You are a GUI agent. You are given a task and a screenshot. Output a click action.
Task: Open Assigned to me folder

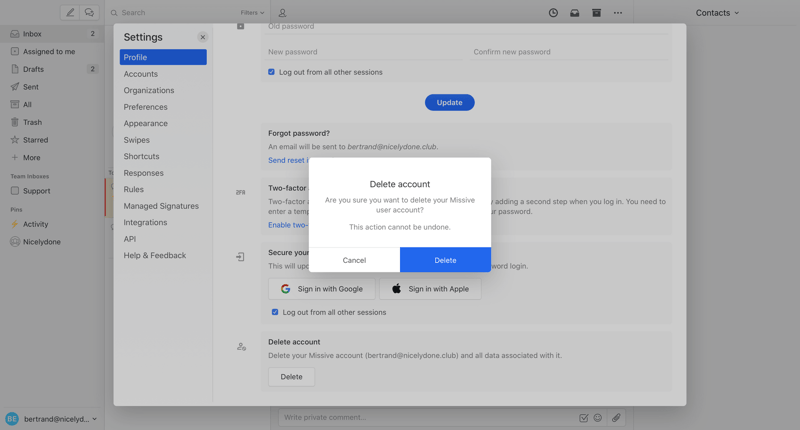point(53,52)
